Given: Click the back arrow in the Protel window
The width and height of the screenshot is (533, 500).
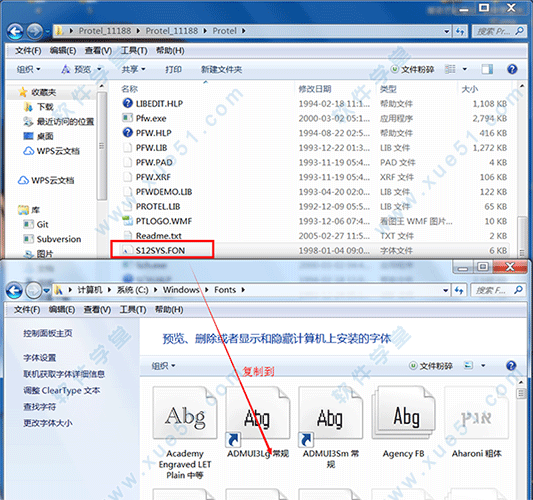Looking at the screenshot, I should (x=15, y=31).
